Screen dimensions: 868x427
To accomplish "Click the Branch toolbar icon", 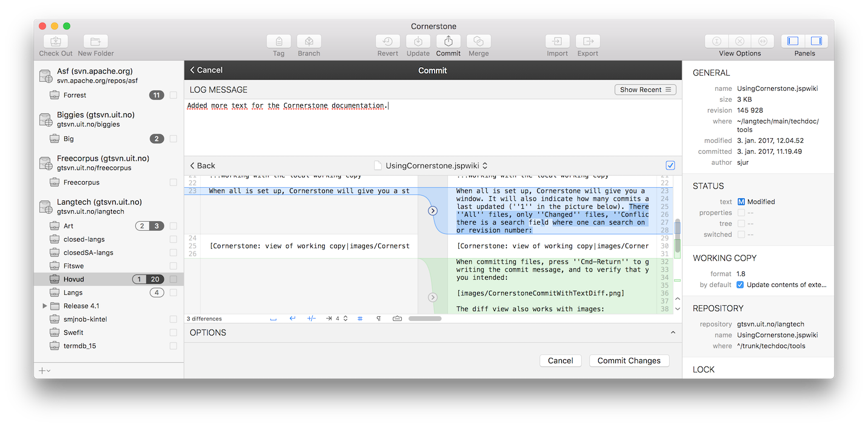I will [x=309, y=41].
